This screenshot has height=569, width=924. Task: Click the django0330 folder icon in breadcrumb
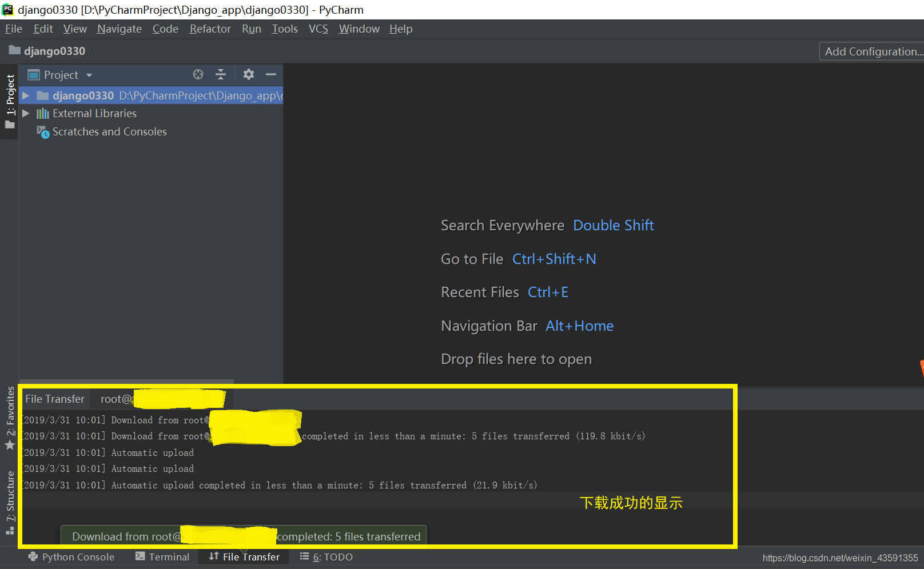point(15,50)
